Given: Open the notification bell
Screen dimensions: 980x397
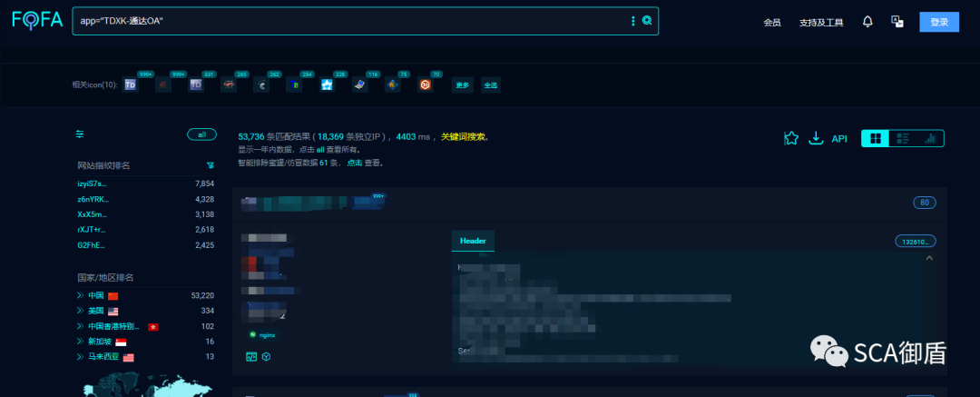Looking at the screenshot, I should [867, 22].
